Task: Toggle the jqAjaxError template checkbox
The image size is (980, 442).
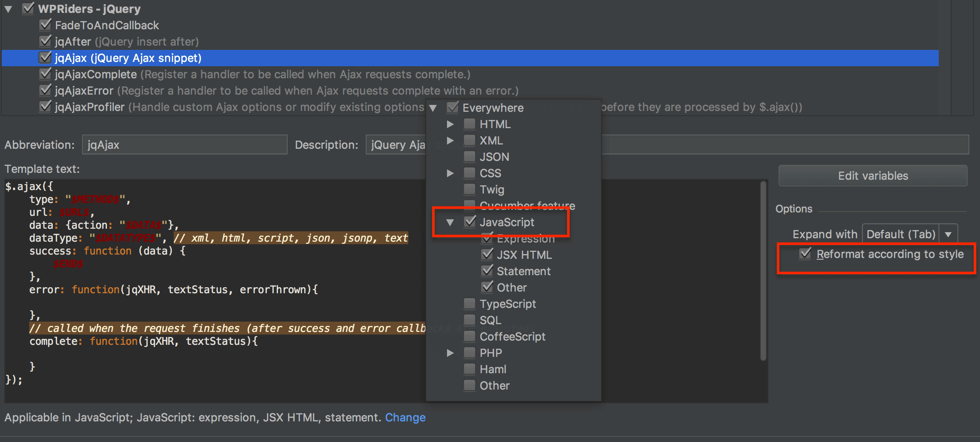Action: 45,90
